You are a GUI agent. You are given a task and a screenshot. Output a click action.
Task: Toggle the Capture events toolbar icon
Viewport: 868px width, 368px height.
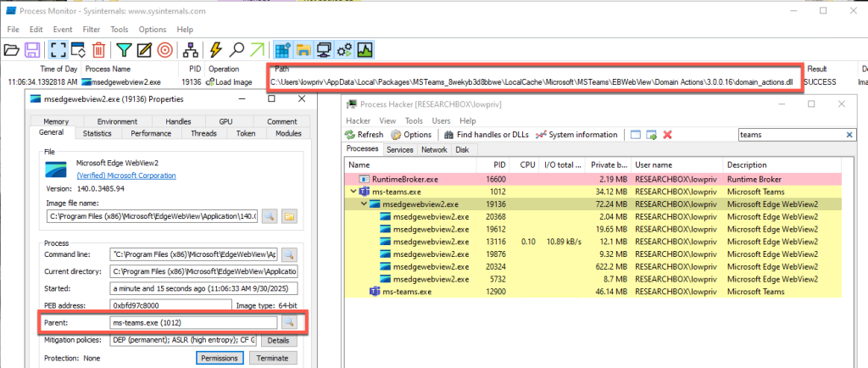(x=58, y=50)
